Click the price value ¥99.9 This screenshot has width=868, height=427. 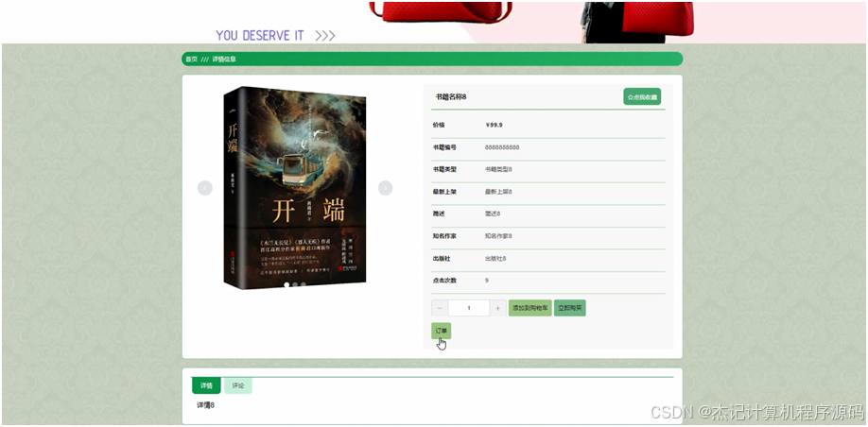[x=494, y=125]
